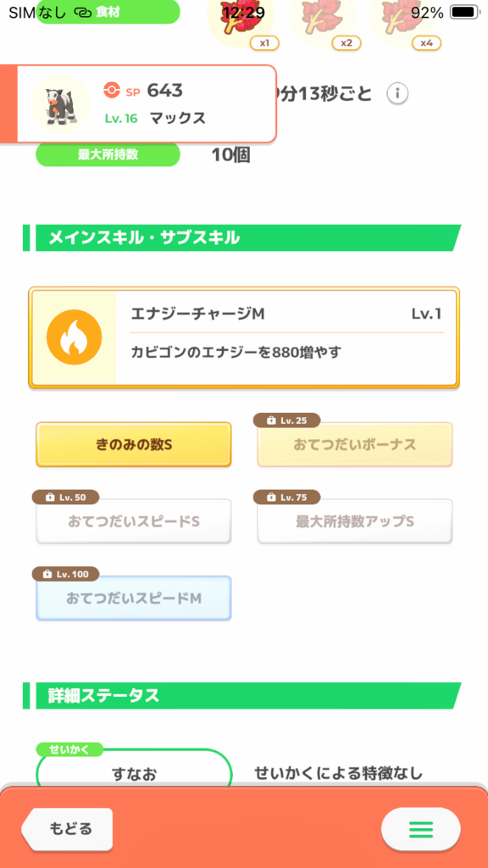The image size is (488, 868).
Task: Click the Lv. 100 lock badge
Action: click(65, 574)
